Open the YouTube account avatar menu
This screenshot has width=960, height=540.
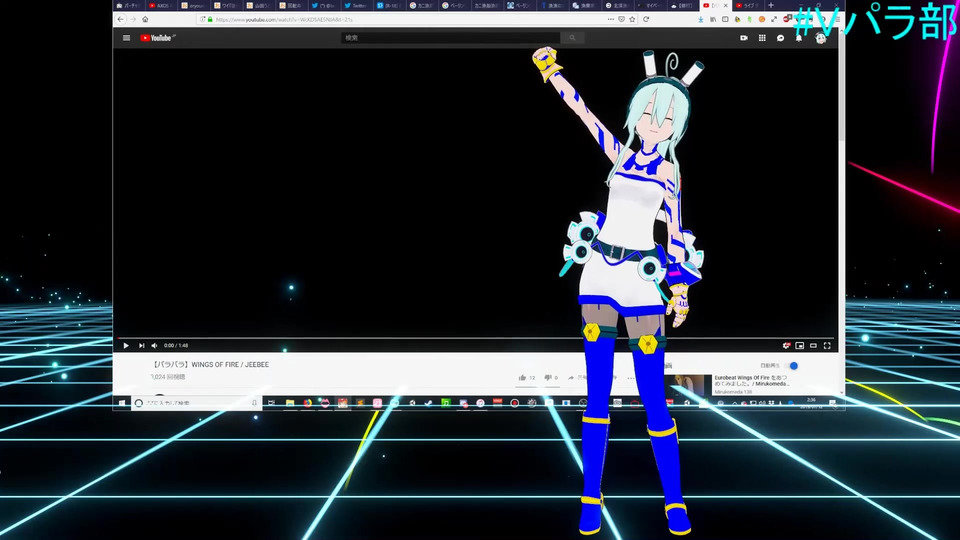coord(821,38)
